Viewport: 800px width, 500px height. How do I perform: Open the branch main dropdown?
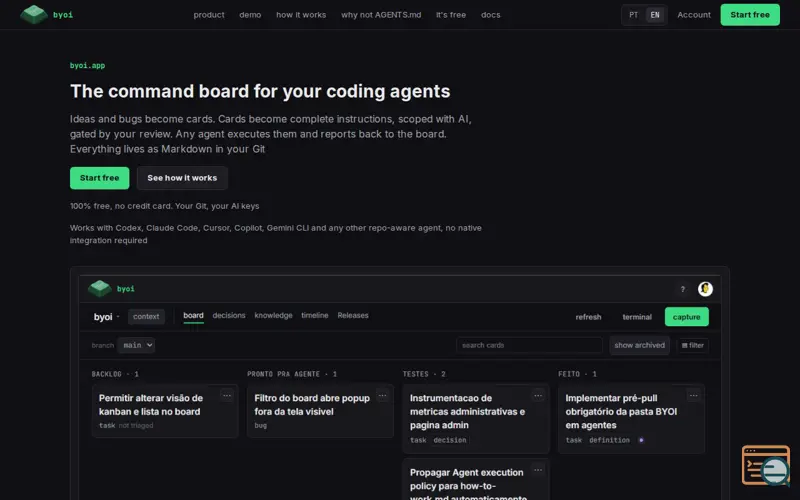tap(136, 345)
